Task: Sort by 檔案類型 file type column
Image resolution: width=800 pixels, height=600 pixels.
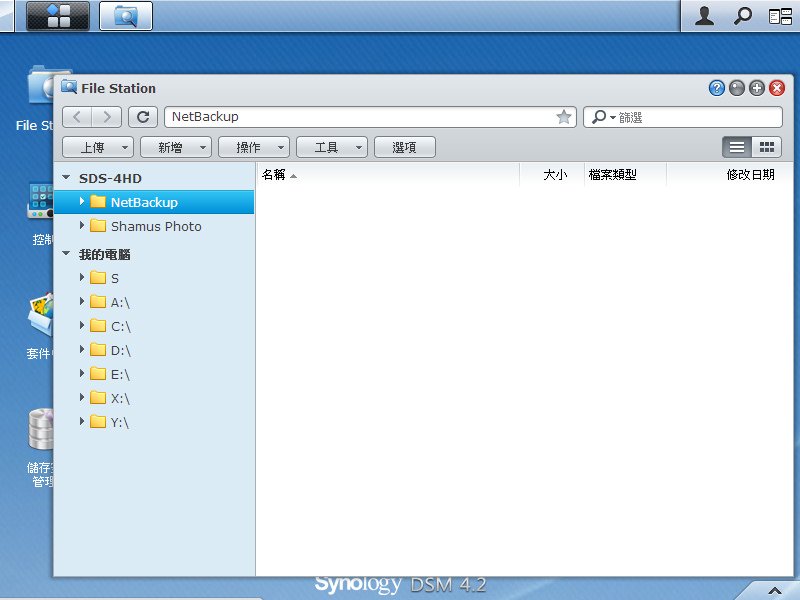Action: pyautogui.click(x=626, y=175)
